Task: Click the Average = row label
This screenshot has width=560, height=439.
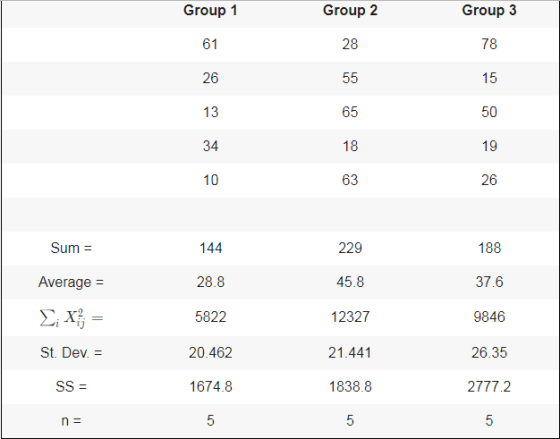Action: [x=71, y=282]
